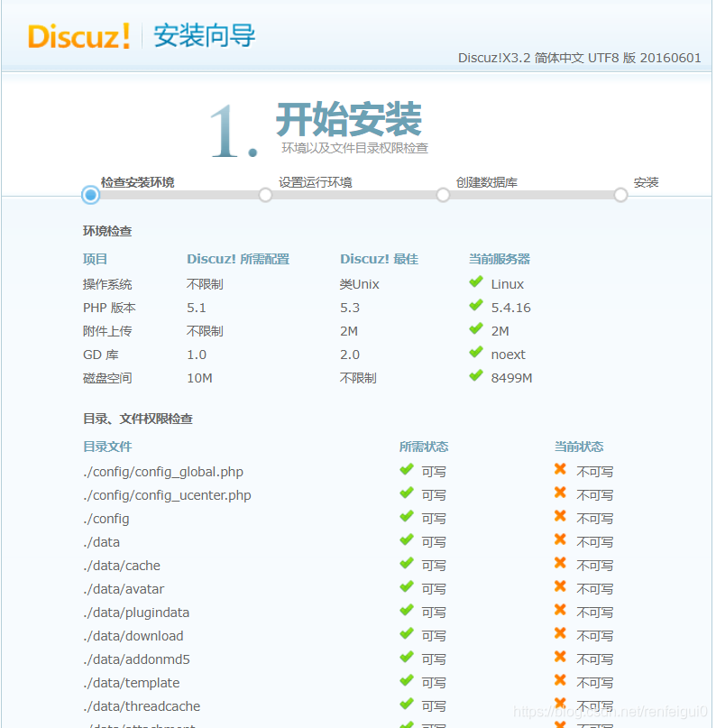
Task: Click the 检查安装环境 step label
Action: click(x=138, y=182)
